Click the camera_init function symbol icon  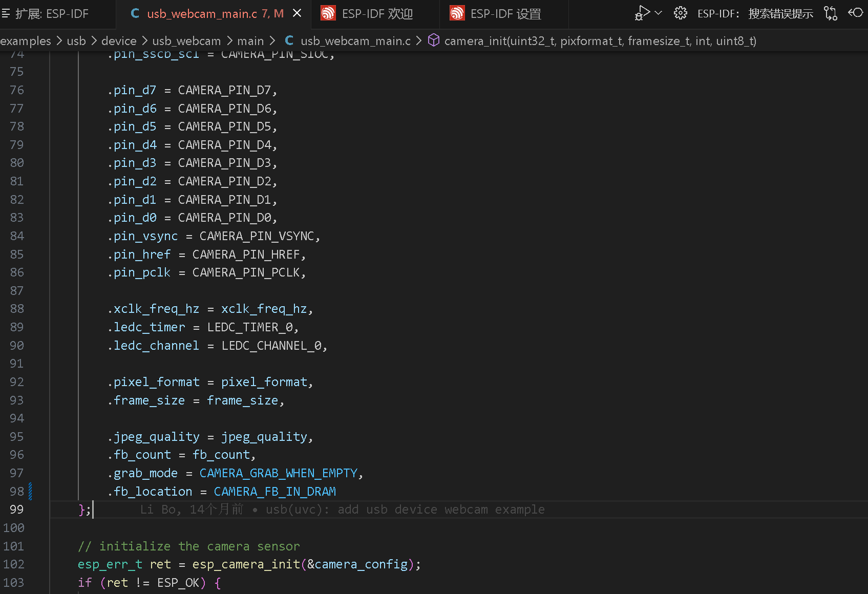pyautogui.click(x=434, y=40)
